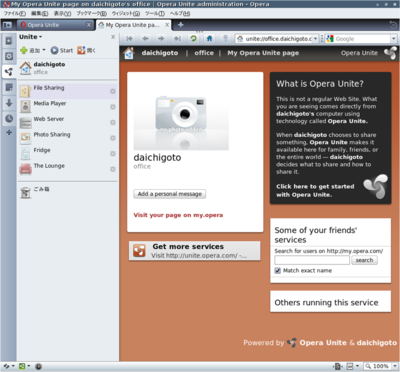Screen dimensions: 400x372
Task: Open the address bar dropdown arrow
Action: (315, 39)
